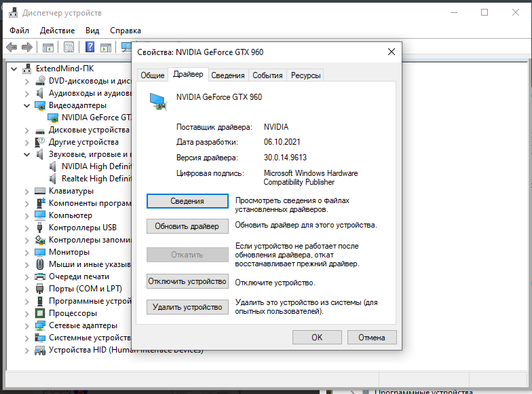Click the DVD drives category icon
Viewport: 532px width, 394px height.
pos(40,81)
